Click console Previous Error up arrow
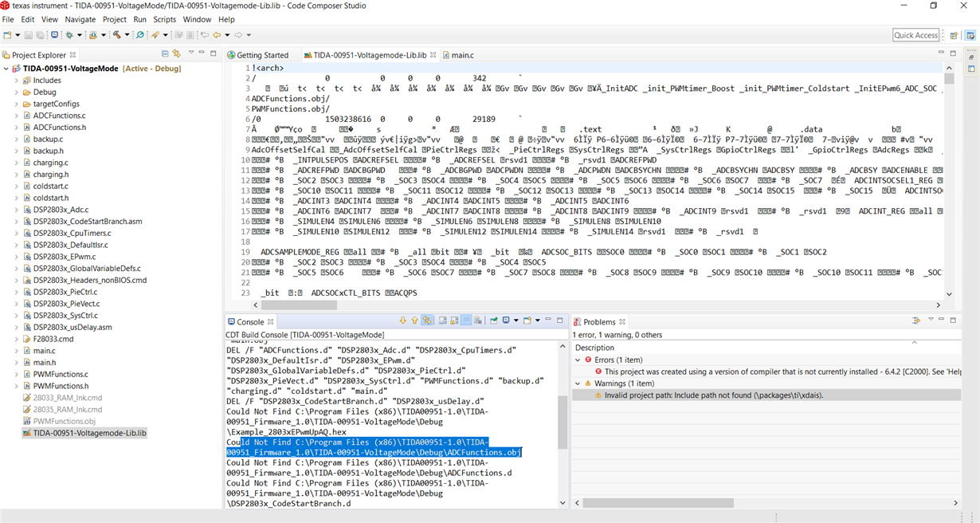Image resolution: width=980 pixels, height=523 pixels. coord(414,320)
